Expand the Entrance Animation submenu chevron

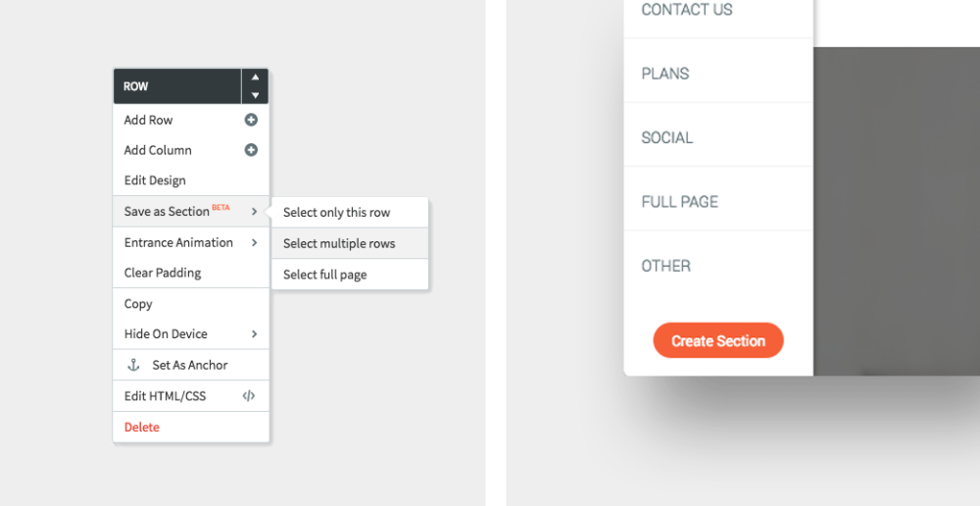[x=254, y=242]
